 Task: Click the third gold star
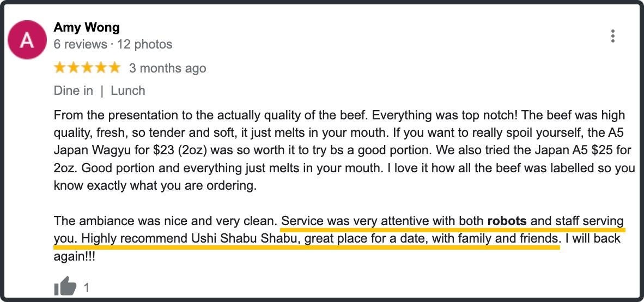point(87,68)
